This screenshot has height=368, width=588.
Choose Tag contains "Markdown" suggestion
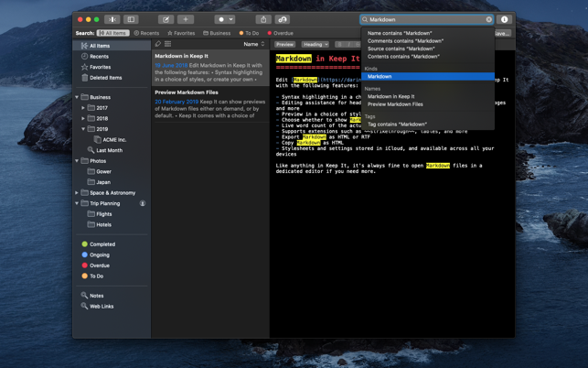pyautogui.click(x=428, y=124)
